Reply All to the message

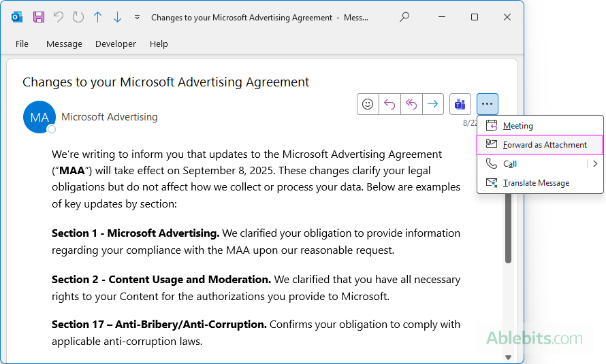click(411, 104)
